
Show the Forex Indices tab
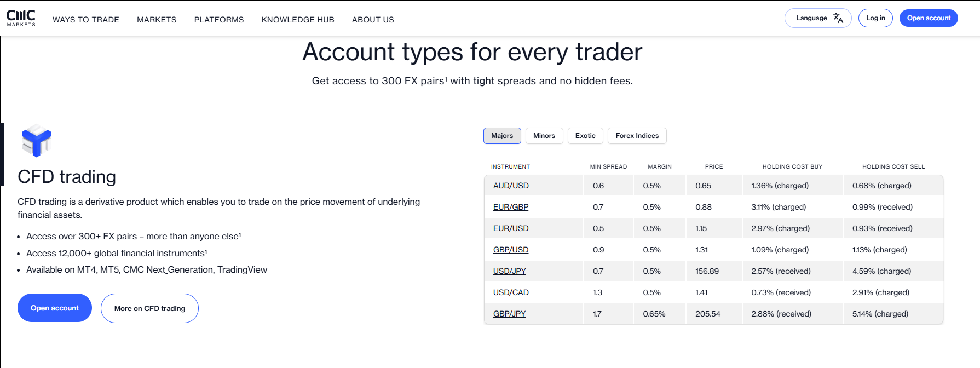click(x=637, y=136)
